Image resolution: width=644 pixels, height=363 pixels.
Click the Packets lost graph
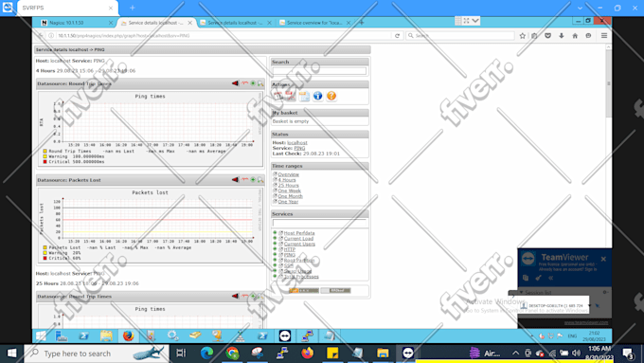151,226
